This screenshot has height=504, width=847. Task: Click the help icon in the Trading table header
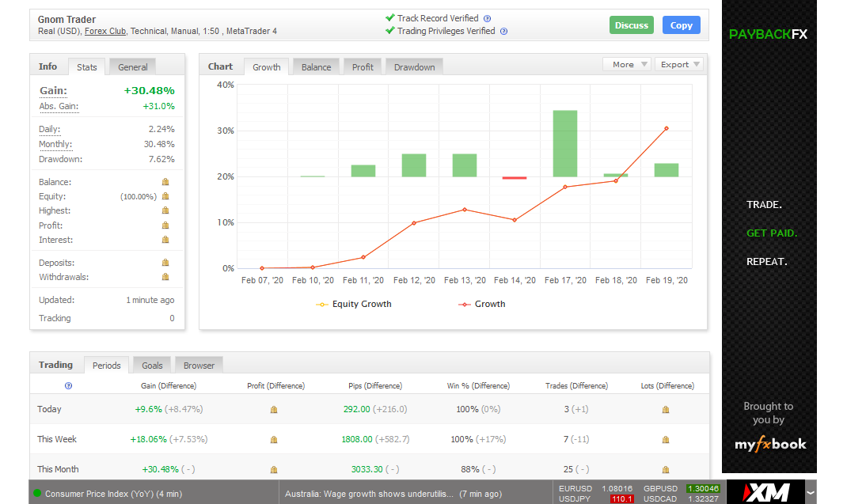coord(69,385)
